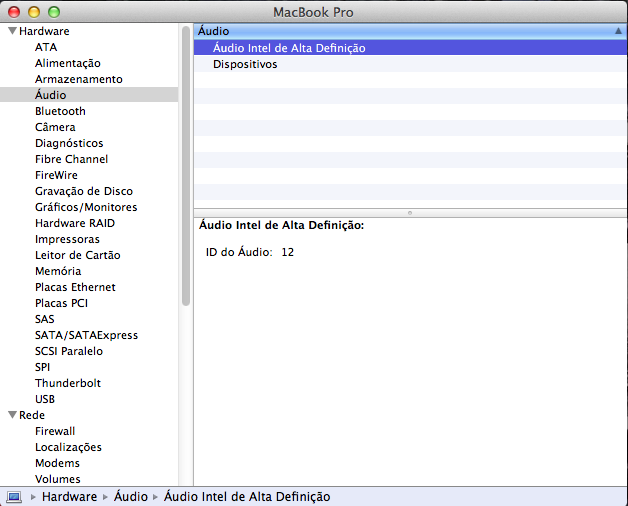Image resolution: width=628 pixels, height=506 pixels.
Task: Select Memória in the sidebar
Action: (x=58, y=271)
